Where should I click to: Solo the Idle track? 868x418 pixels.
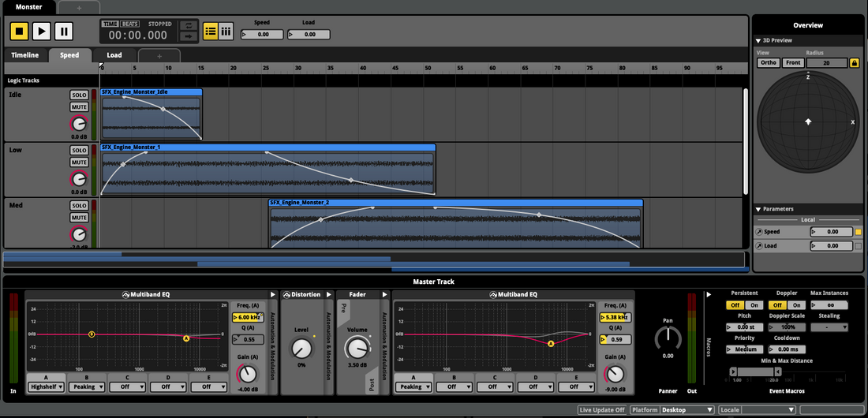point(79,95)
